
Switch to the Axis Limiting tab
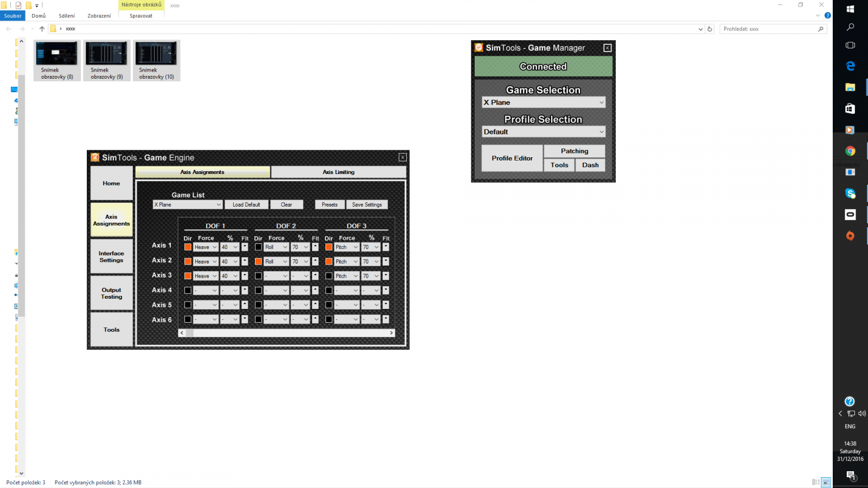pos(339,172)
